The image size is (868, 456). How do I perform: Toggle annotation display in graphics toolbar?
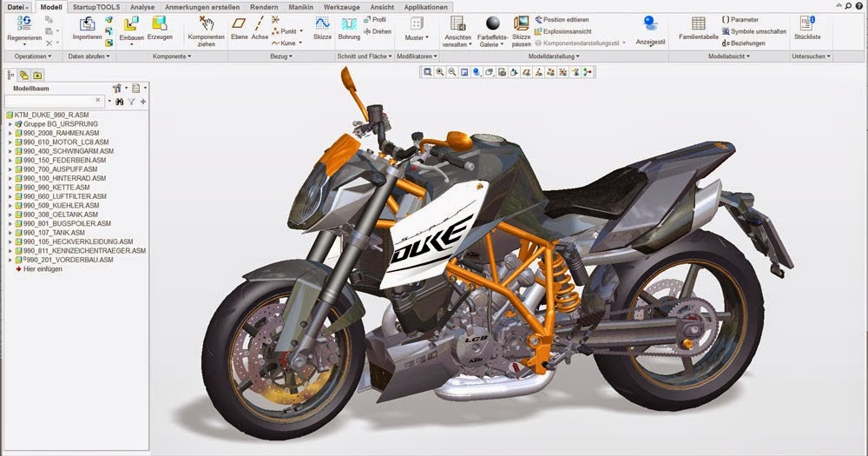tap(575, 72)
